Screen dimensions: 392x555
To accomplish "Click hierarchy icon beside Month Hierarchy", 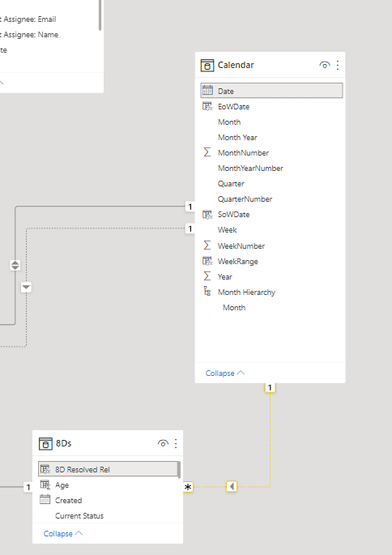I will click(207, 292).
